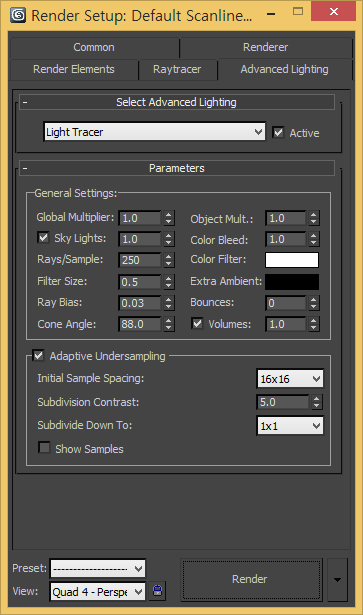
Task: Open the Render options arrow button
Action: pos(338,580)
